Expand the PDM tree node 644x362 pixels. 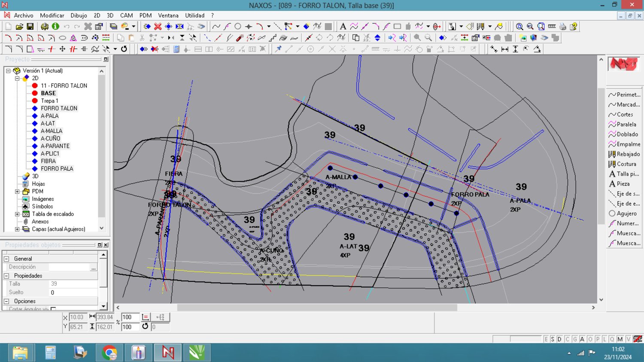coord(18,192)
